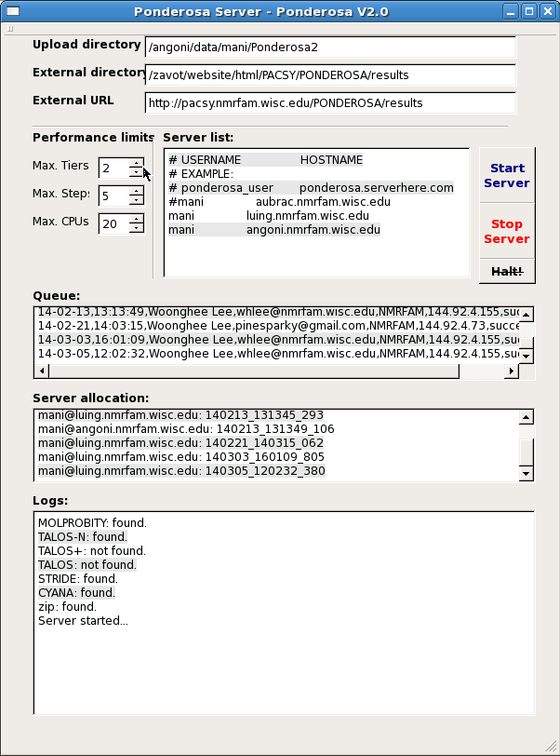
Task: Click the Queue vertical scrollbar thumb
Action: tap(527, 343)
